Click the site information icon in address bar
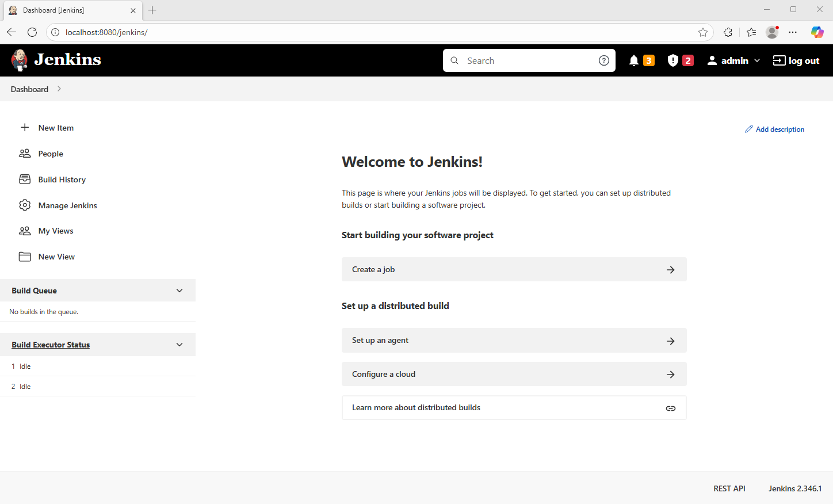Viewport: 833px width, 504px height. [55, 32]
